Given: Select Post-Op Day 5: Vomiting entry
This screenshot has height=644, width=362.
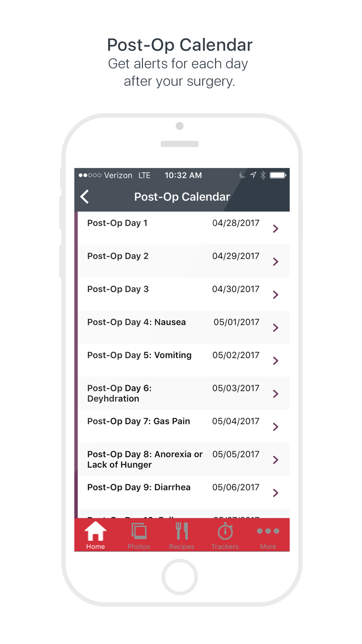Looking at the screenshot, I should click(x=184, y=360).
